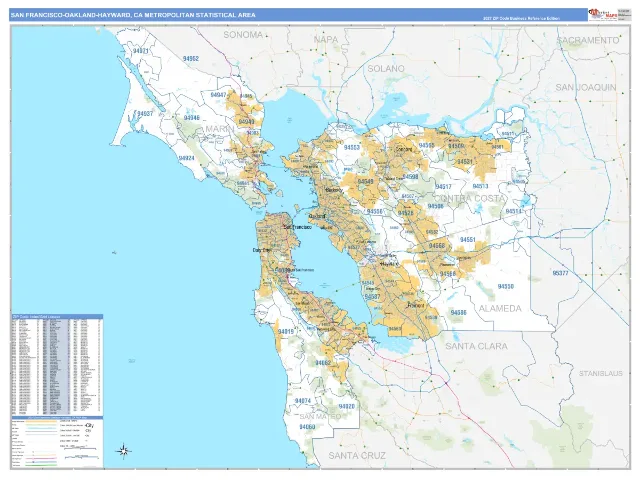Open the ZIP code index table
640x480 pixels.
(x=57, y=365)
